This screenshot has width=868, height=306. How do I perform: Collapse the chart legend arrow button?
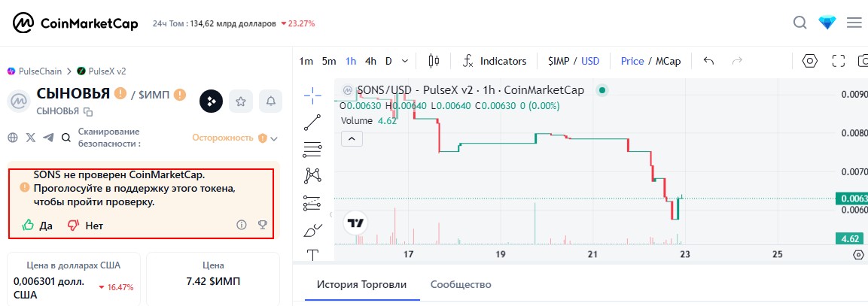[x=352, y=138]
